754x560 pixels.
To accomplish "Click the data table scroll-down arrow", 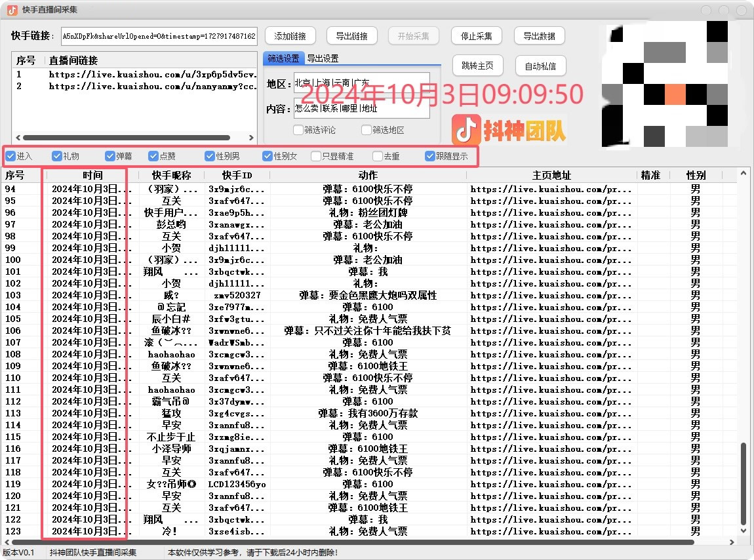I will [x=744, y=530].
